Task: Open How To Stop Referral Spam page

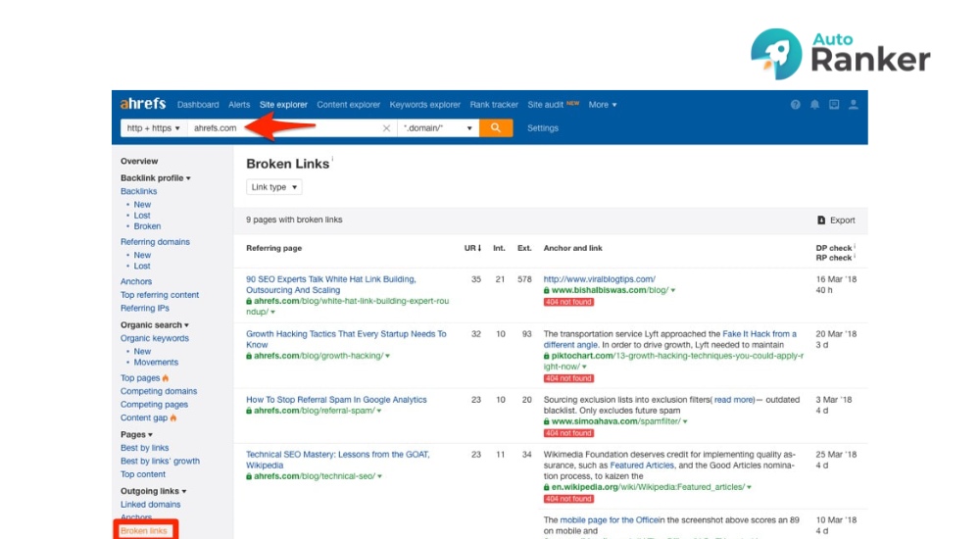Action: click(x=336, y=400)
